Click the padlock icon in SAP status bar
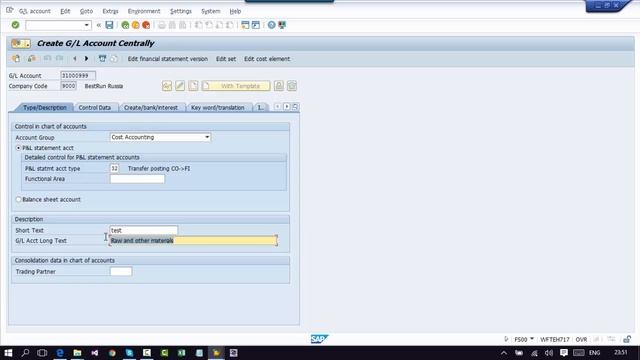The image size is (640, 360). [x=627, y=339]
